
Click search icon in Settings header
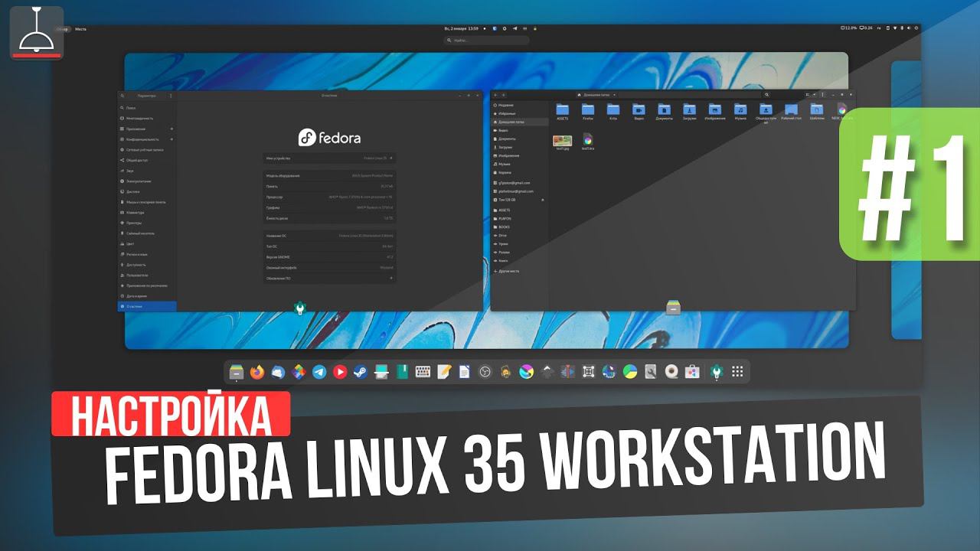point(122,96)
